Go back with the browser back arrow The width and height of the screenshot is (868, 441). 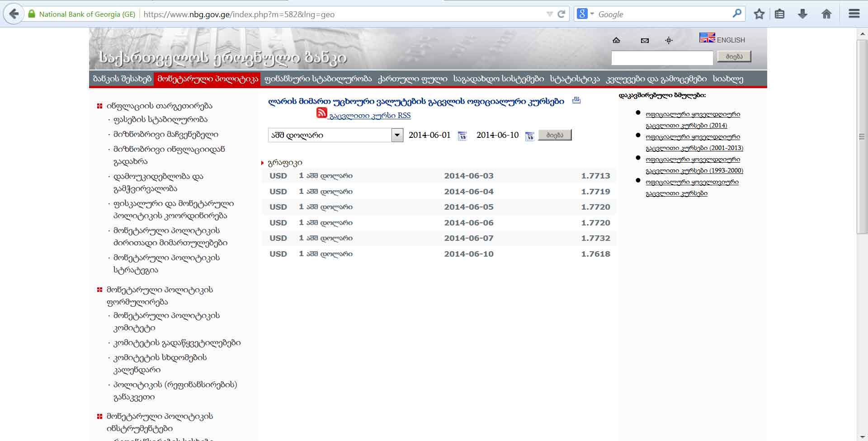tap(14, 14)
